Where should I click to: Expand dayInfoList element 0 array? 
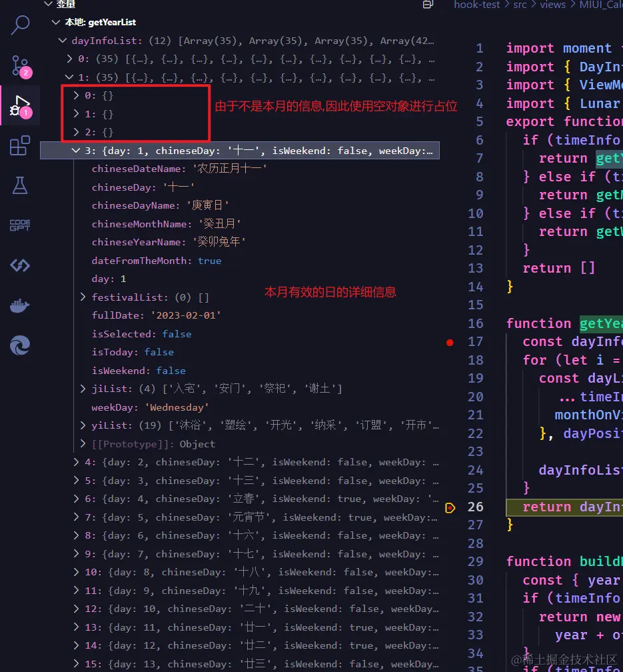(69, 59)
